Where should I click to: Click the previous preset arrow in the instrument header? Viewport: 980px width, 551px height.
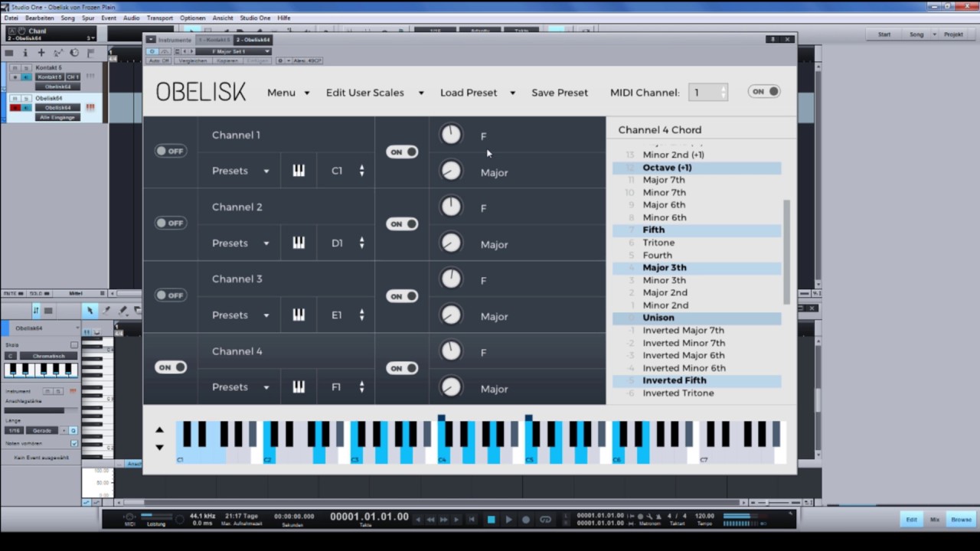[x=184, y=51]
